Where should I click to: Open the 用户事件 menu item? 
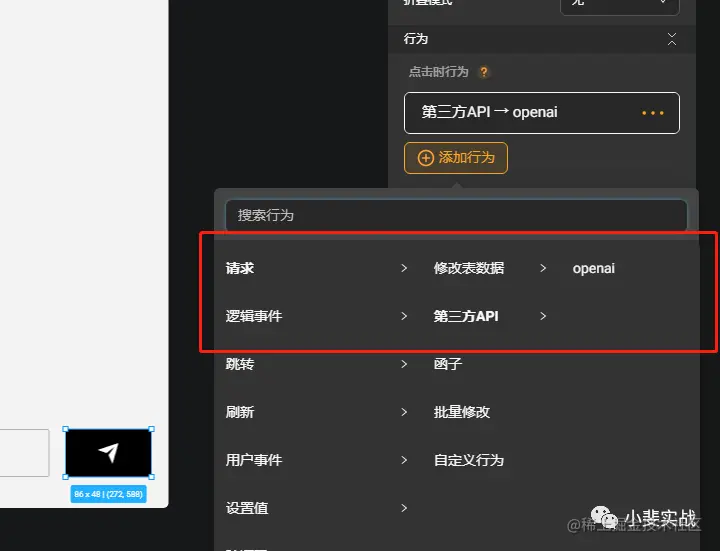(253, 460)
